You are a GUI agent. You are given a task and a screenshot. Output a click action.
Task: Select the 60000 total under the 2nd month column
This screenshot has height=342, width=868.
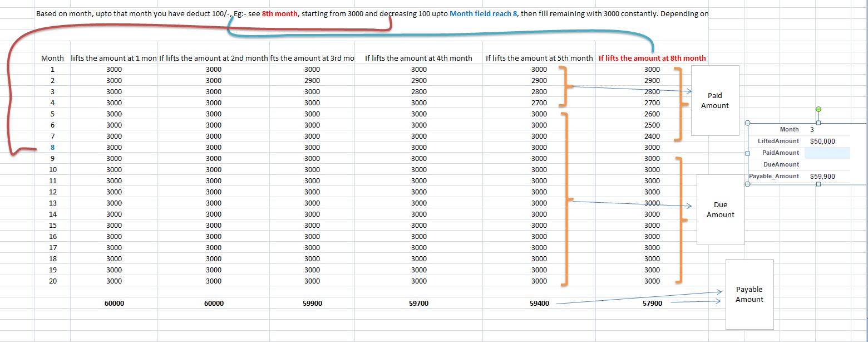(x=214, y=304)
